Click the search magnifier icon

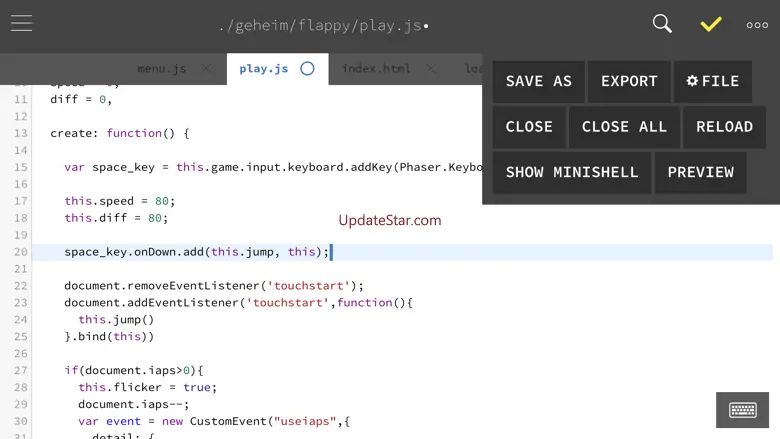662,24
